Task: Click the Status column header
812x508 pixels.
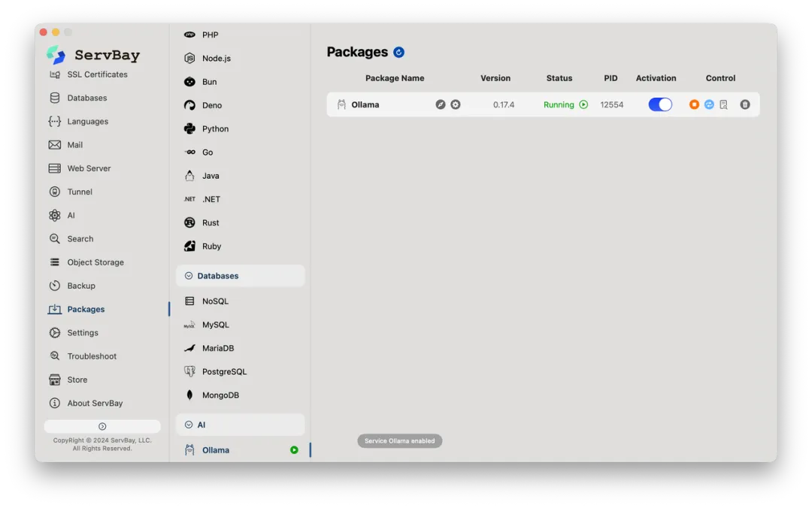Action: [x=559, y=78]
